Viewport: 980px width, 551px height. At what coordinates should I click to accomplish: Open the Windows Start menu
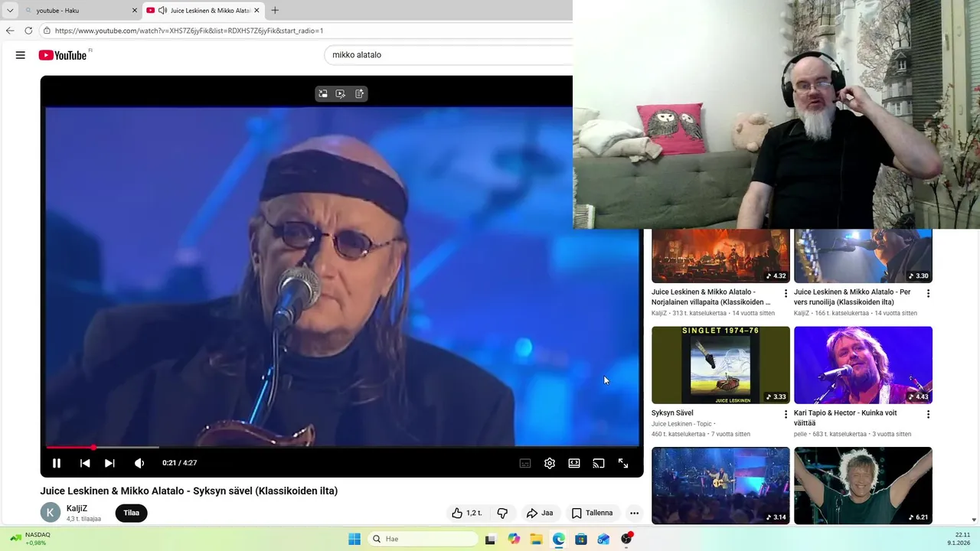click(354, 539)
